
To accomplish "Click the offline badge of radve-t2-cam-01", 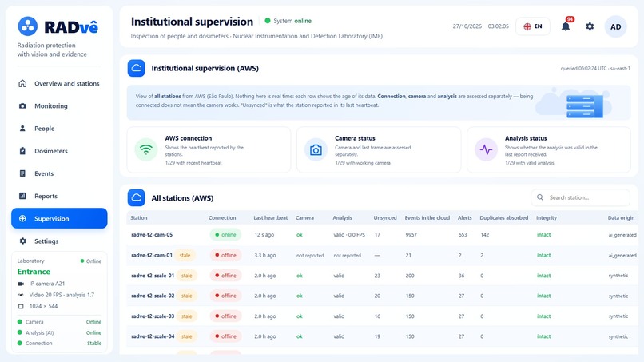I will 225,255.
